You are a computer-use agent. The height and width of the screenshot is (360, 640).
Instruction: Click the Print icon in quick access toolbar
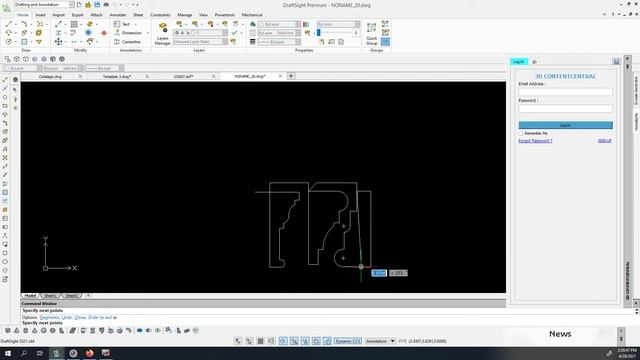click(106, 4)
